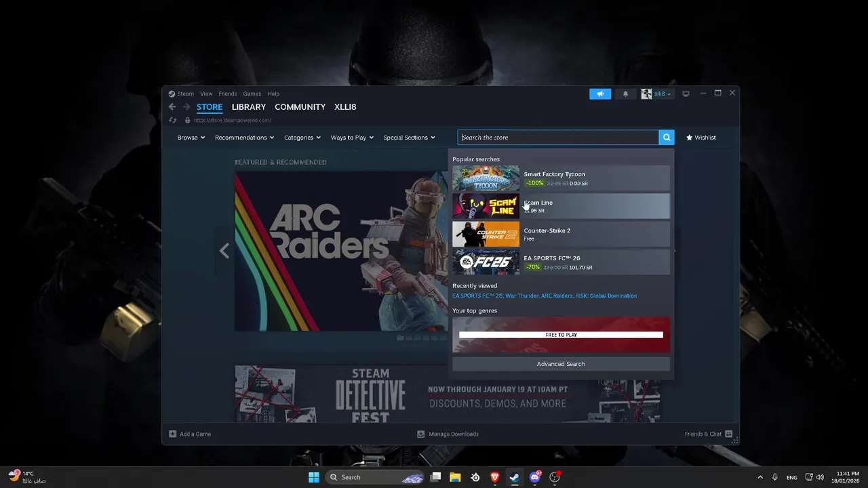
Task: Open the ARC Raiders recently viewed link
Action: click(x=556, y=296)
